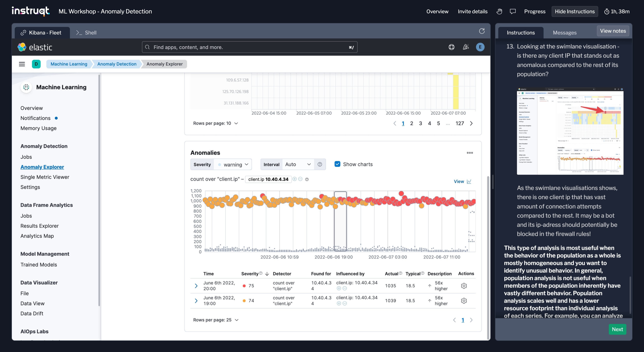
Task: Click the refresh icon in the tab bar
Action: [x=482, y=31]
